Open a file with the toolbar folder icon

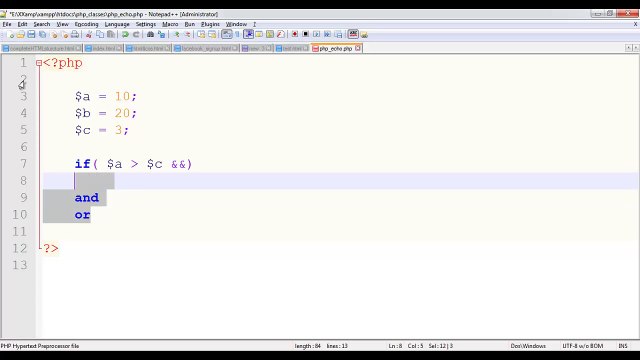20,35
